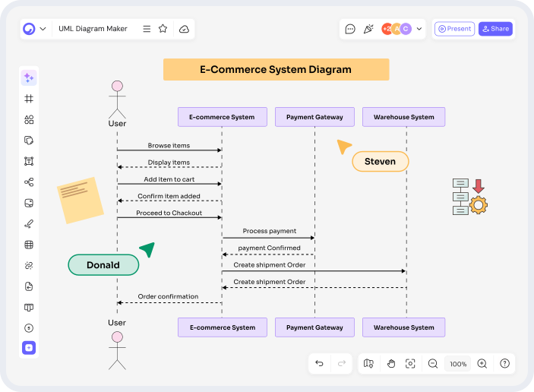Open the help question mark menu
534x392 pixels.
point(504,364)
